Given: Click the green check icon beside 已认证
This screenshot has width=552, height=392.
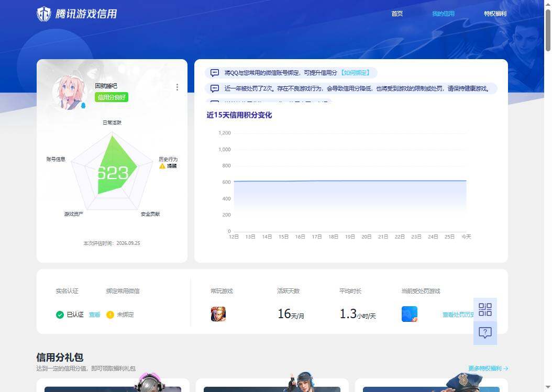Looking at the screenshot, I should pos(60,315).
